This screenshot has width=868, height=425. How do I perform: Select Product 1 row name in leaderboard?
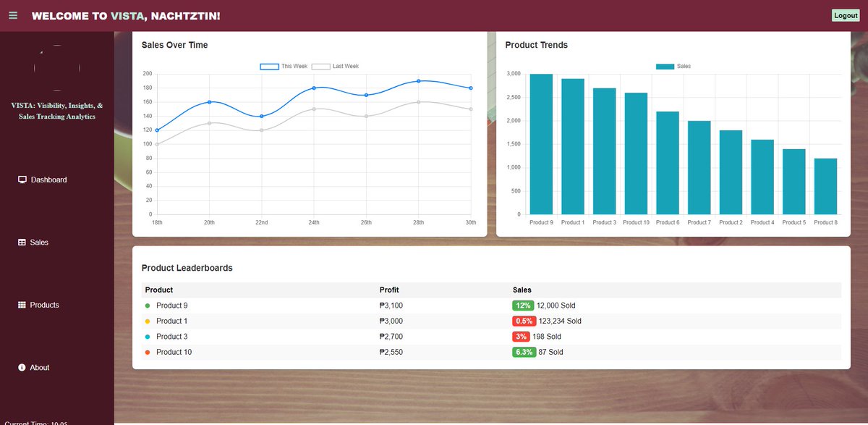click(x=172, y=321)
